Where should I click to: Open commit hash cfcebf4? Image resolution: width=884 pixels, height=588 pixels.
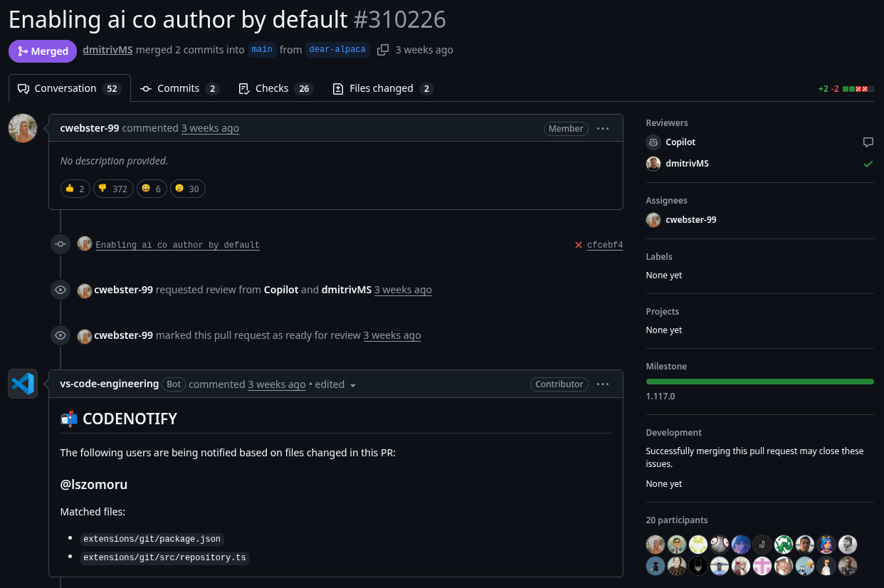click(x=605, y=245)
